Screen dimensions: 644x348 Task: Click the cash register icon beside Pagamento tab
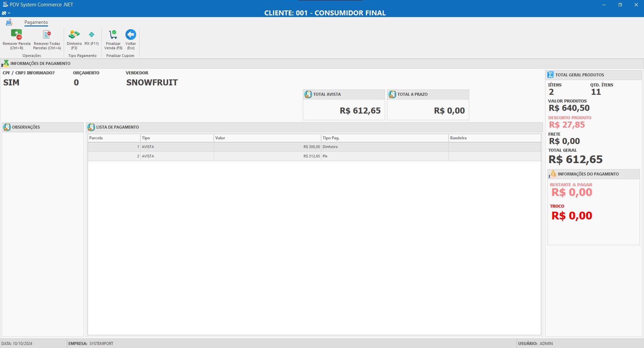point(9,22)
